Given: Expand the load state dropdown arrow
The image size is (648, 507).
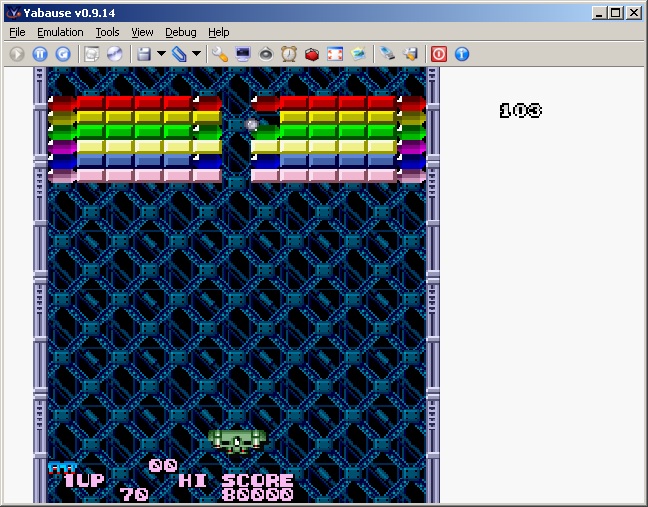Looking at the screenshot, I should tap(197, 53).
